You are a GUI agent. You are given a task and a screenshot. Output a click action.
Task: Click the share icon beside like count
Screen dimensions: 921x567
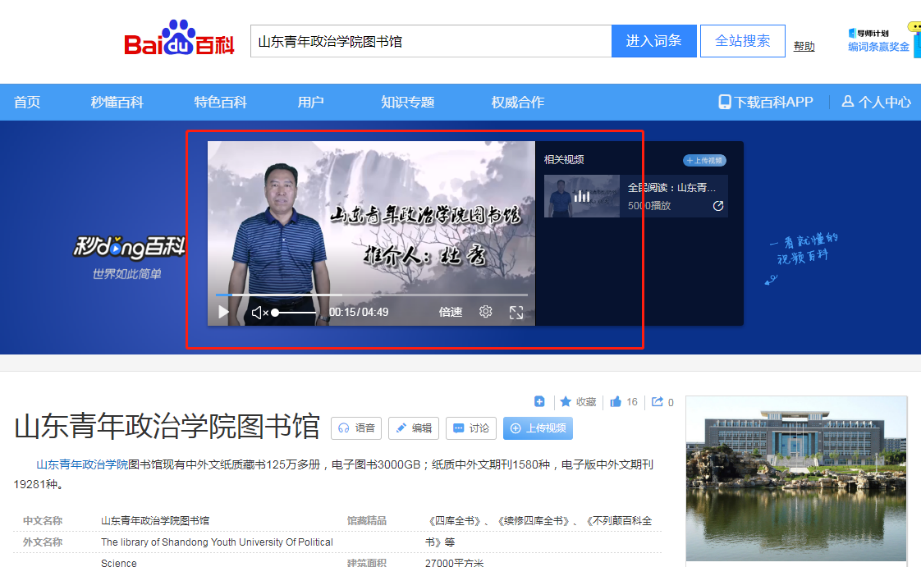(x=661, y=402)
